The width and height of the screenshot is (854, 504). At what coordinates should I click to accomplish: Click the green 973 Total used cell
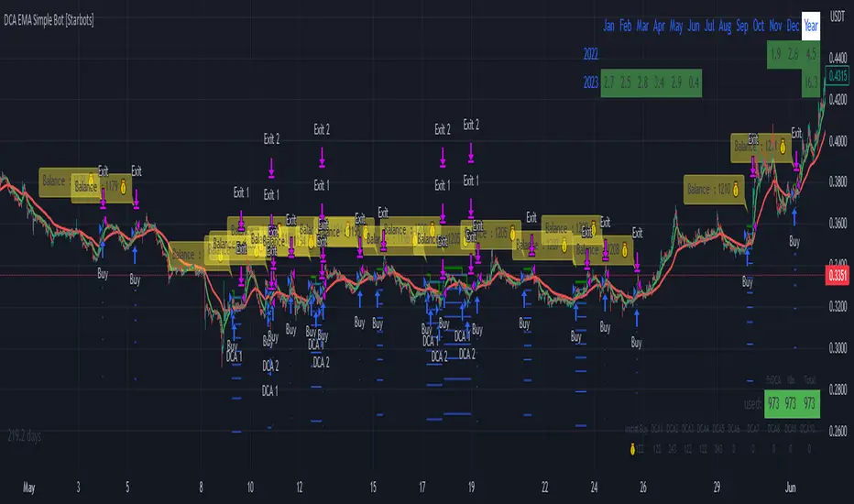(x=806, y=402)
